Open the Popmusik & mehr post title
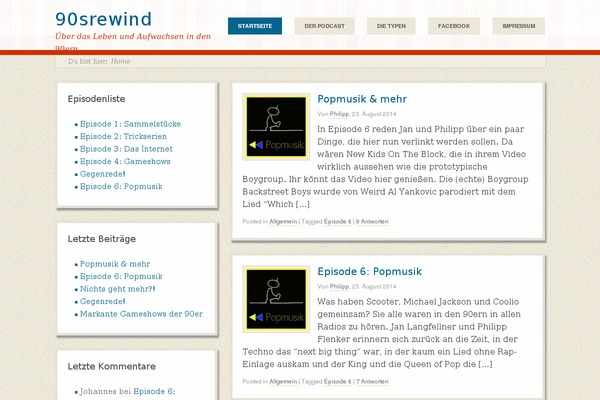This screenshot has height=400, width=600. pos(362,99)
